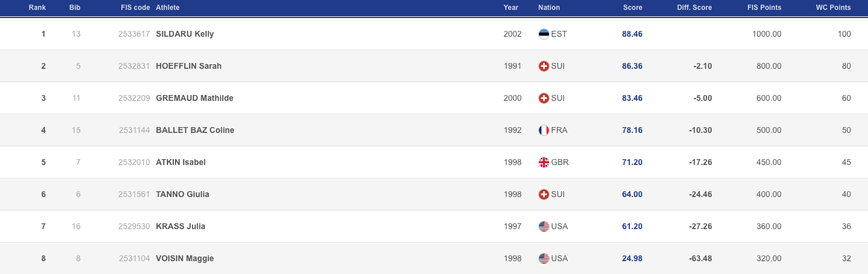This screenshot has width=868, height=274.
Task: Click the FIS Points column header
Action: pos(764,8)
